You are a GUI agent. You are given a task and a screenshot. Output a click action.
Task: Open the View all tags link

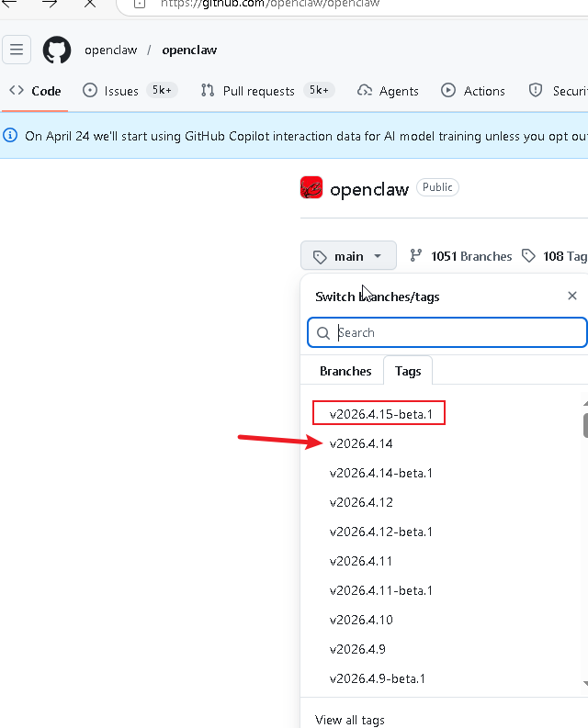tap(349, 720)
